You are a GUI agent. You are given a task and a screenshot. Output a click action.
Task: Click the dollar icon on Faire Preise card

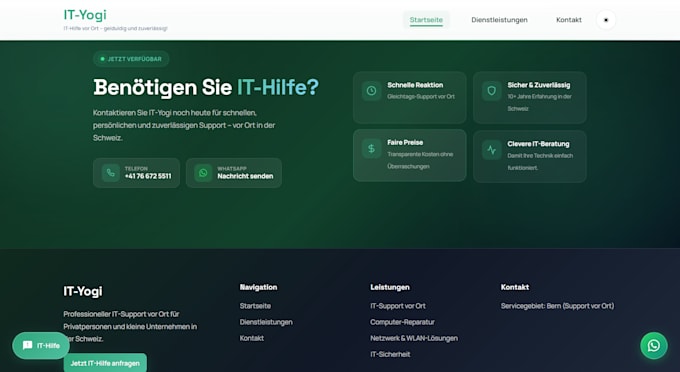pyautogui.click(x=371, y=149)
